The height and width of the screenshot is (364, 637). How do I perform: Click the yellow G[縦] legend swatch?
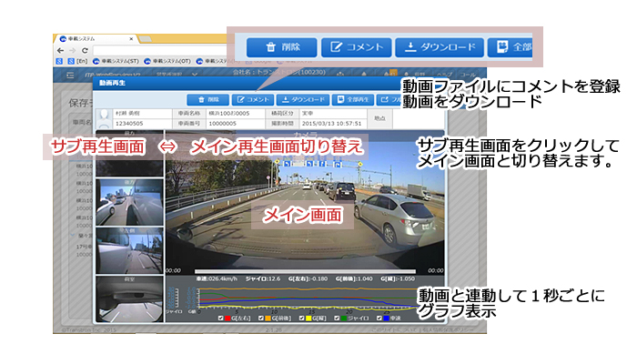[308, 318]
